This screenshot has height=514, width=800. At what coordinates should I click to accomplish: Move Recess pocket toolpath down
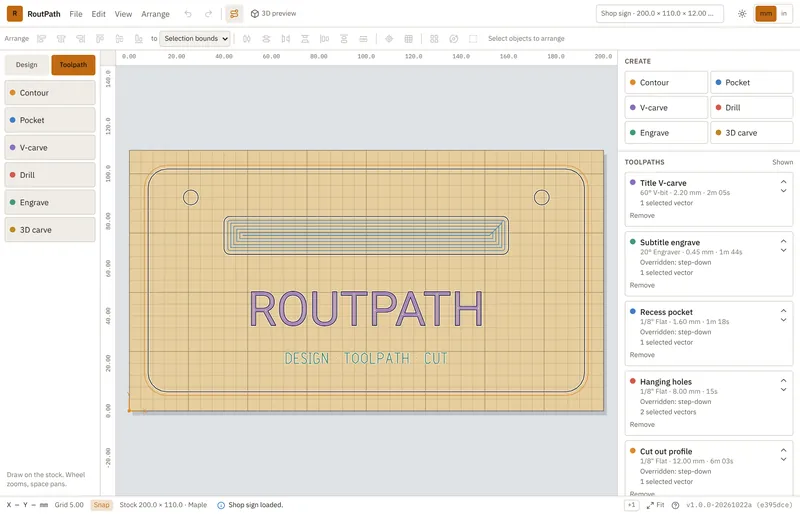point(783,320)
